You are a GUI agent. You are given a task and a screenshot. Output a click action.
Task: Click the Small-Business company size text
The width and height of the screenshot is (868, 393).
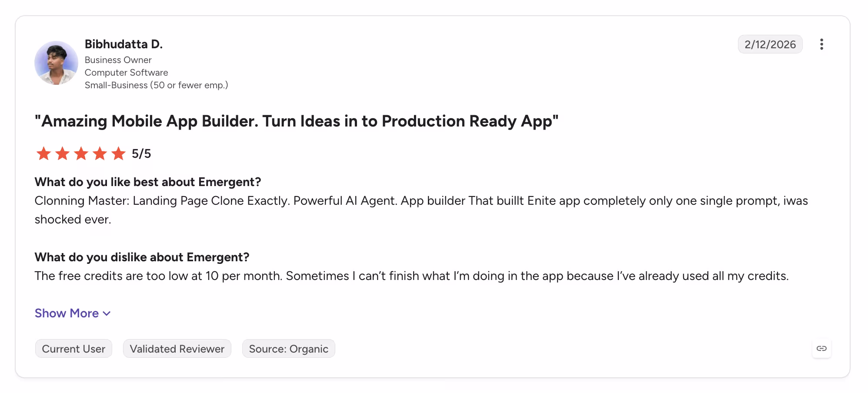157,85
